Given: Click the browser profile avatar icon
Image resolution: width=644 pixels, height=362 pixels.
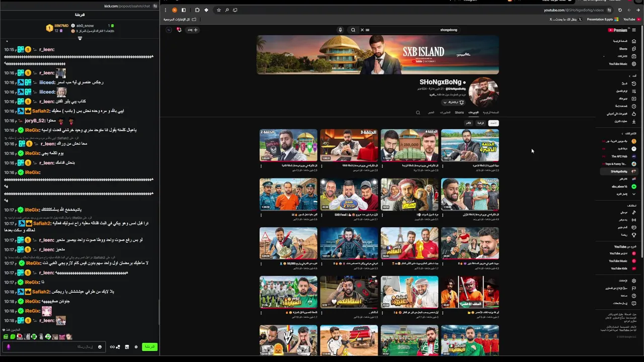Looking at the screenshot, I should point(175,10).
